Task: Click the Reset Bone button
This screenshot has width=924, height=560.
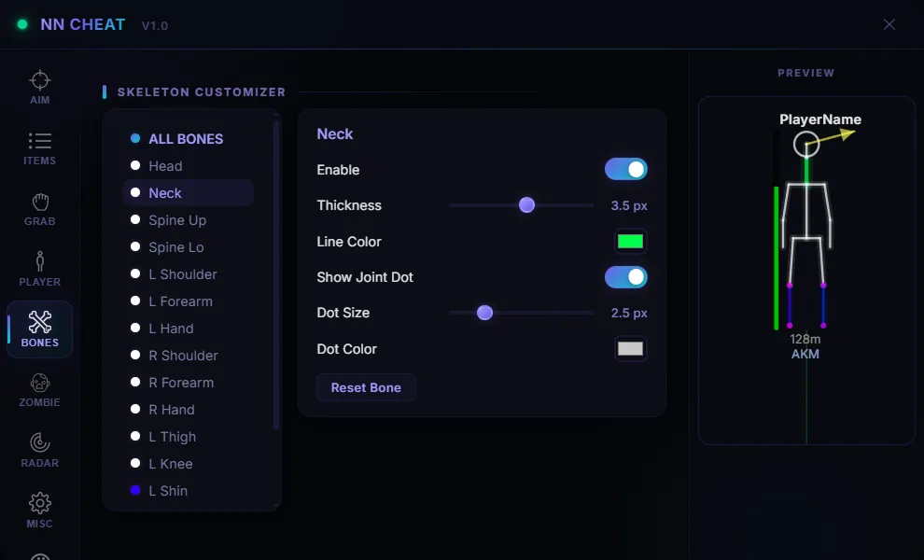Action: click(x=366, y=387)
